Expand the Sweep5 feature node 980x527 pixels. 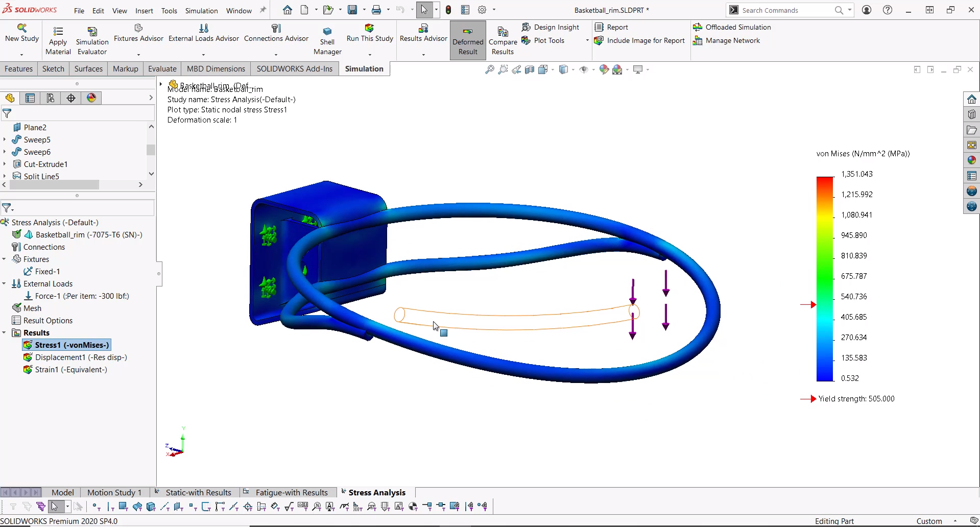point(5,139)
